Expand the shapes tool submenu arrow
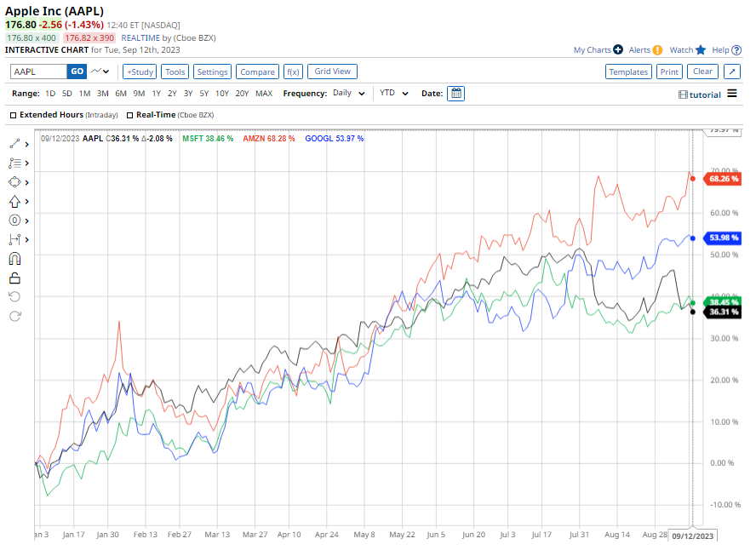The width and height of the screenshot is (756, 550). 27,183
